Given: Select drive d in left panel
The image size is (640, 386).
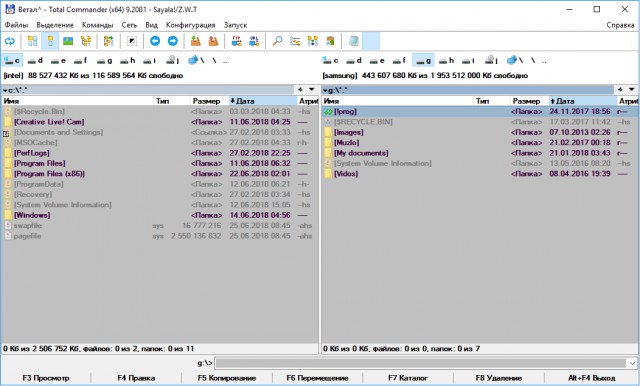Looking at the screenshot, I should click(35, 61).
